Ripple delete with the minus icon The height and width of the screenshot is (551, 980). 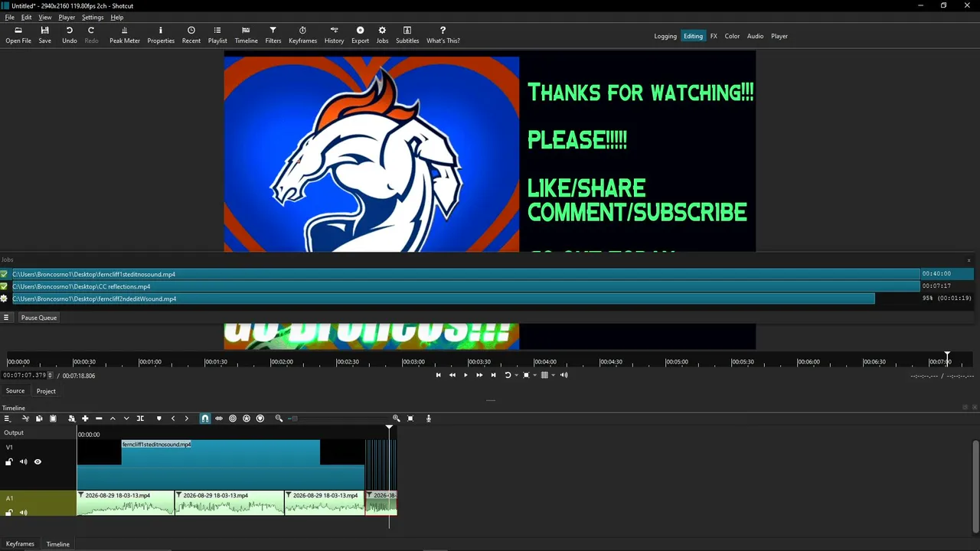point(99,419)
